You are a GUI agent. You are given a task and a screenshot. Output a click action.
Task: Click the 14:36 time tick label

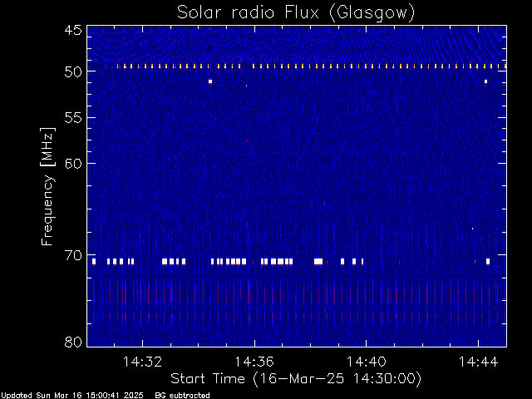click(254, 362)
